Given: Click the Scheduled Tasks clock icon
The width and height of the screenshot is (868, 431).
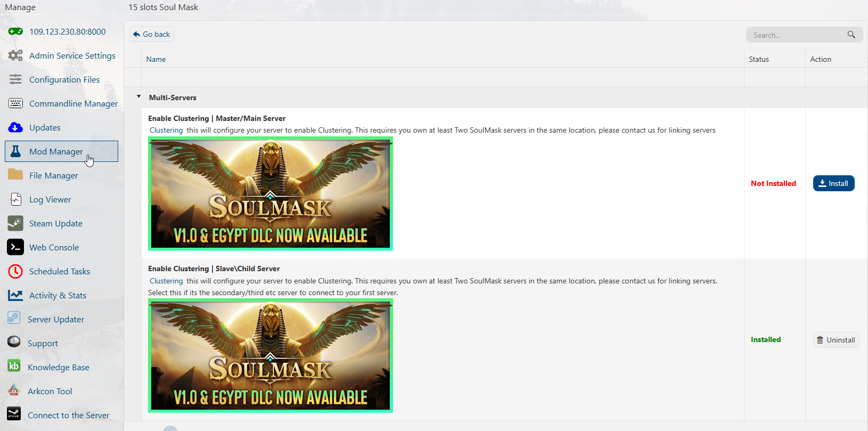Looking at the screenshot, I should 15,271.
